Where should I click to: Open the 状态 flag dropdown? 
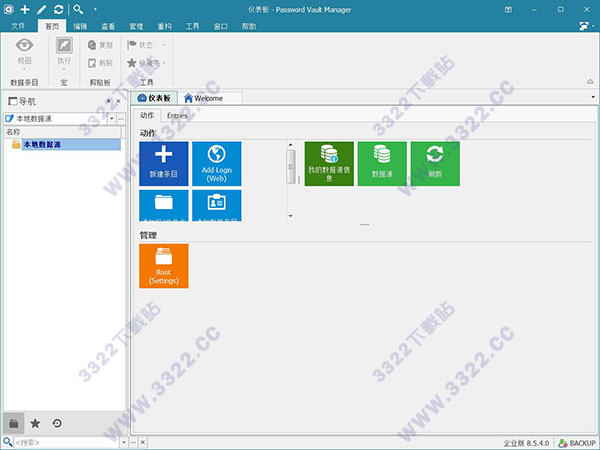tap(146, 45)
